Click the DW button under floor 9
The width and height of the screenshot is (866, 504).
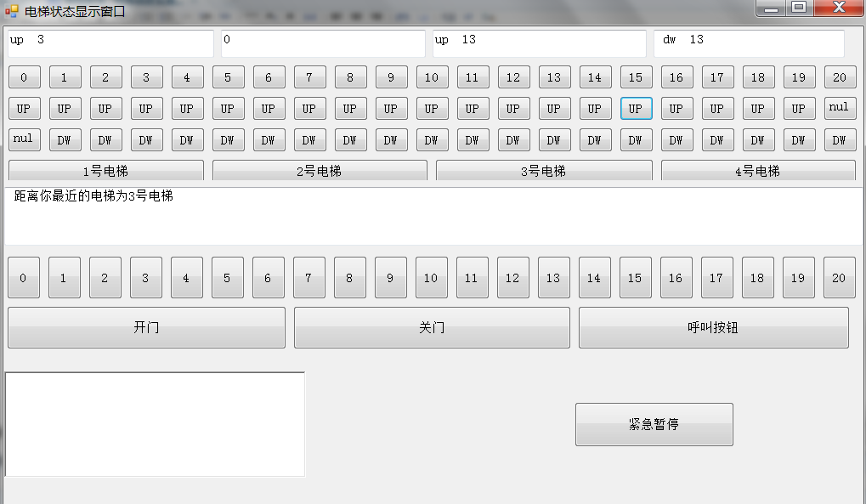pos(392,140)
